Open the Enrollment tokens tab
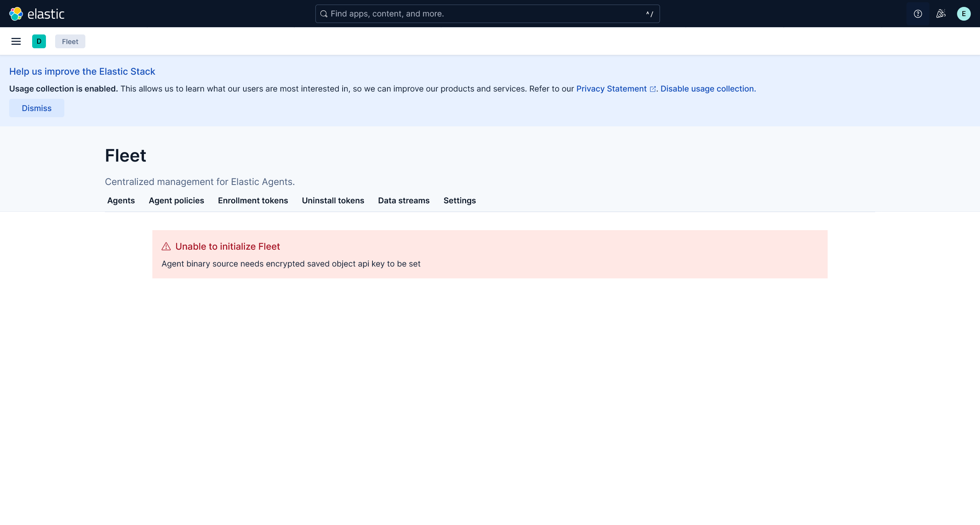The height and width of the screenshot is (525, 980). [x=253, y=201]
